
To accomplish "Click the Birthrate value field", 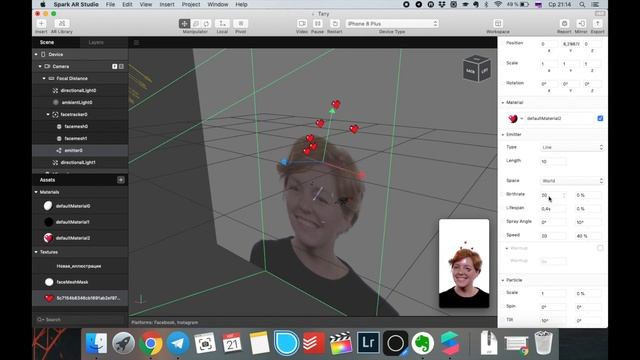I will click(553, 195).
